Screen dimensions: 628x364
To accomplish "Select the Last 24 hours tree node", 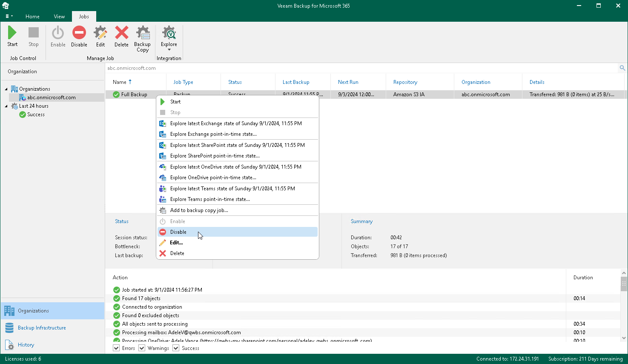I will (x=34, y=106).
